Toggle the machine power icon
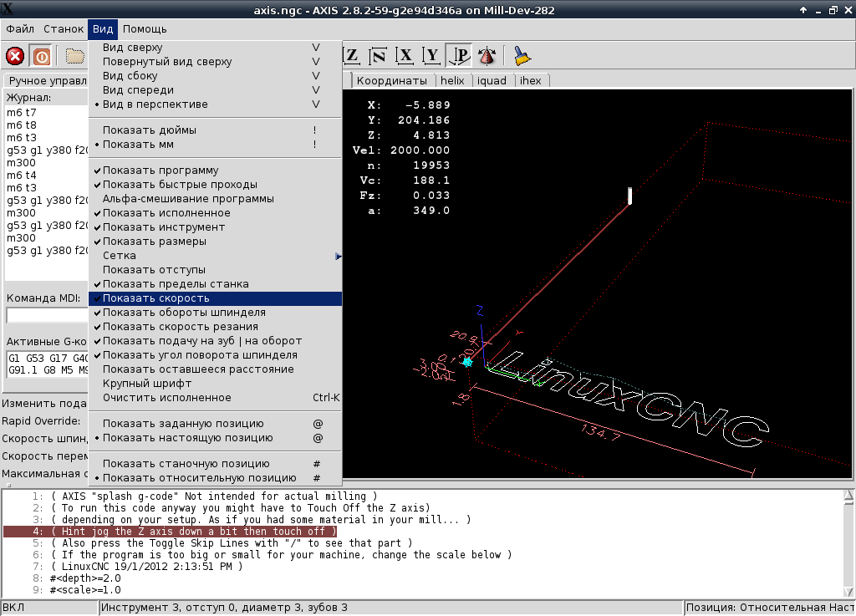The height and width of the screenshot is (616, 856). pos(41,56)
